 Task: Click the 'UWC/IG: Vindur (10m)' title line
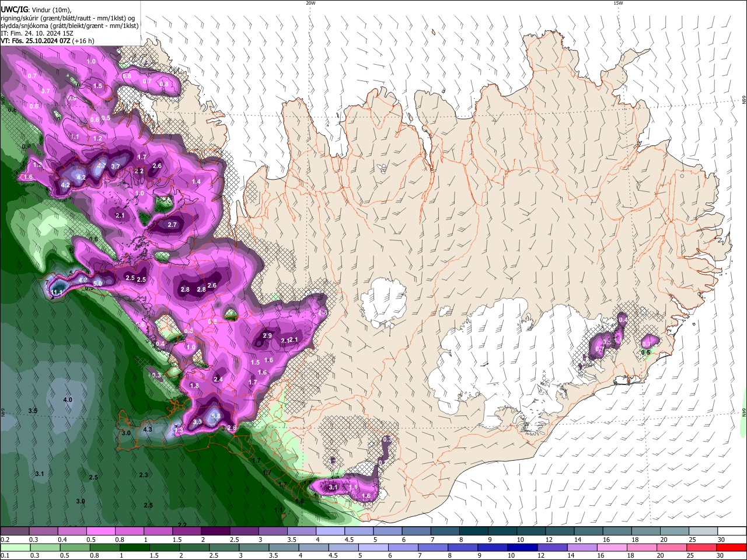click(36, 9)
